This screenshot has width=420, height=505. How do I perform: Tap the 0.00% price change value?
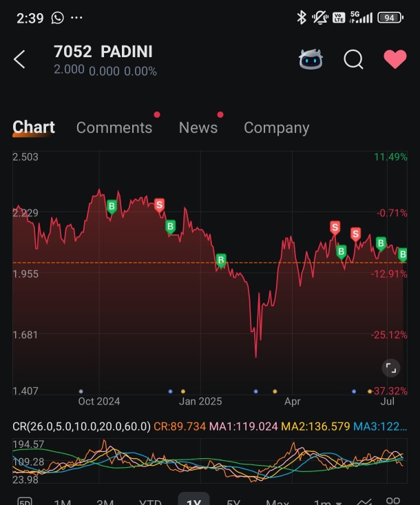[140, 71]
